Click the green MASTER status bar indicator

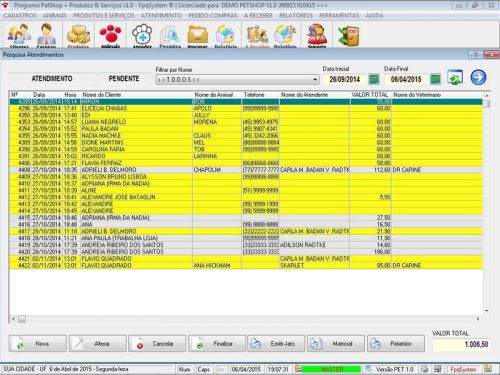[332, 369]
